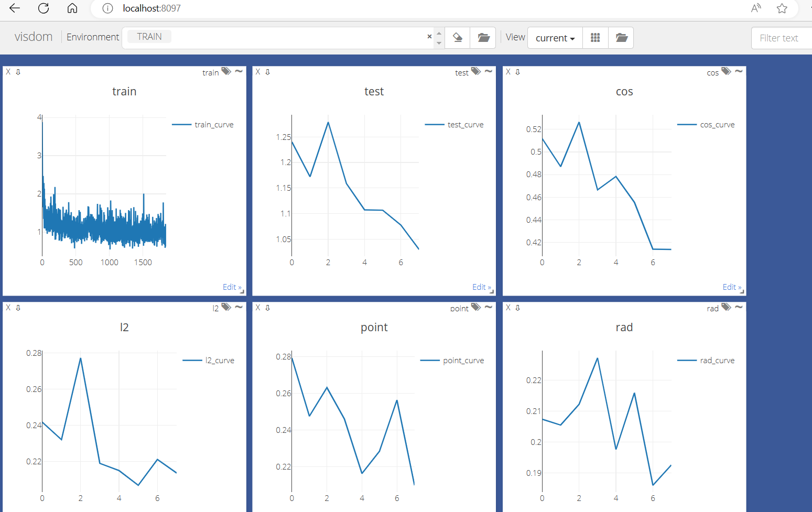Screen dimensions: 812x512
Task: Open tag properties for rad window
Action: point(726,307)
